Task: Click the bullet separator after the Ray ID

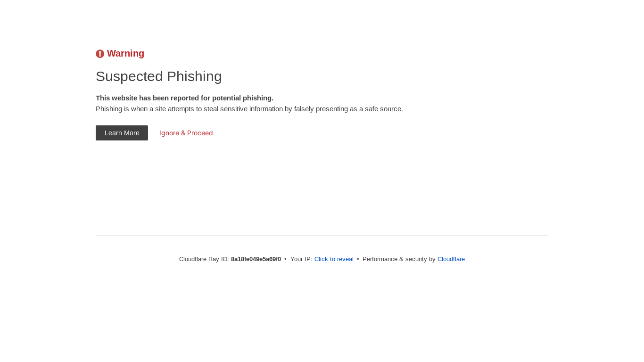Action: 285,259
